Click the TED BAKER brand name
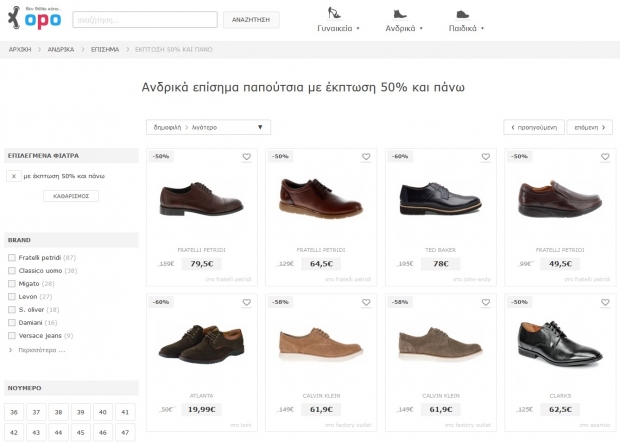 click(x=440, y=250)
